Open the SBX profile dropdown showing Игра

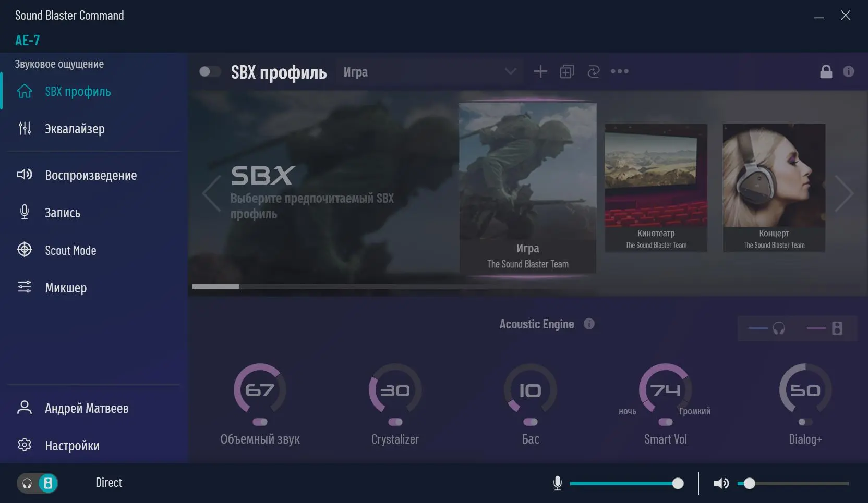(430, 72)
